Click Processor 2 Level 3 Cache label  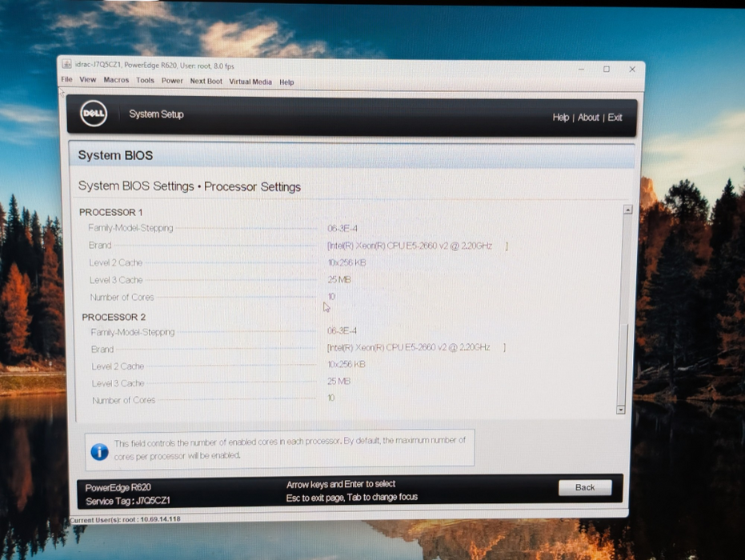(x=118, y=383)
